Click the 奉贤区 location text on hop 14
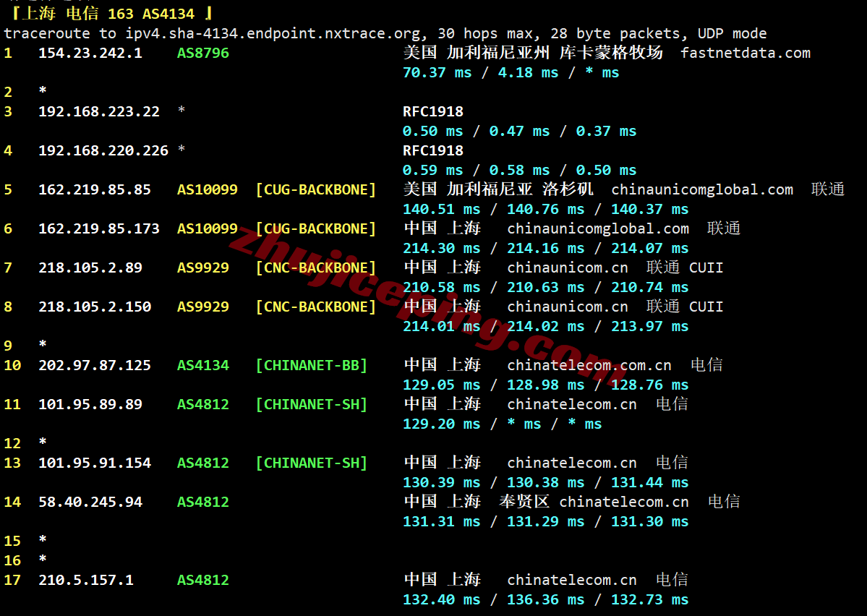Screen dimensions: 867x616 [524, 502]
